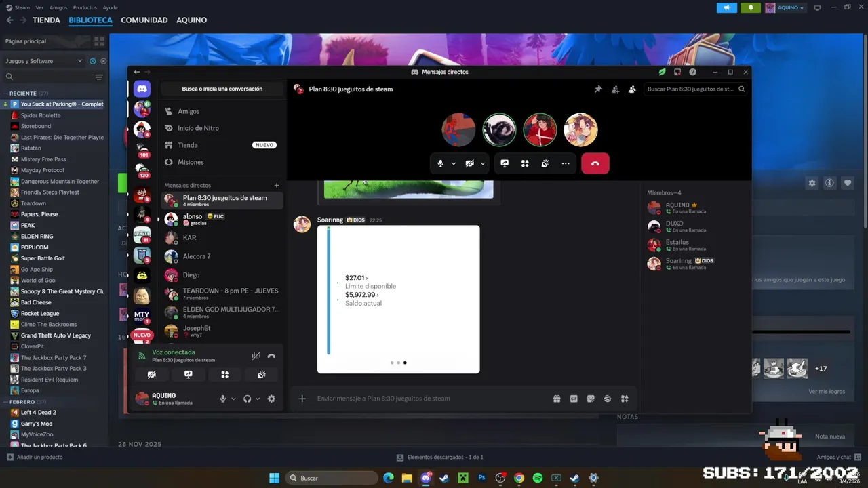The width and height of the screenshot is (868, 488).
Task: Open camera options arrow in call bar
Action: coord(483,163)
